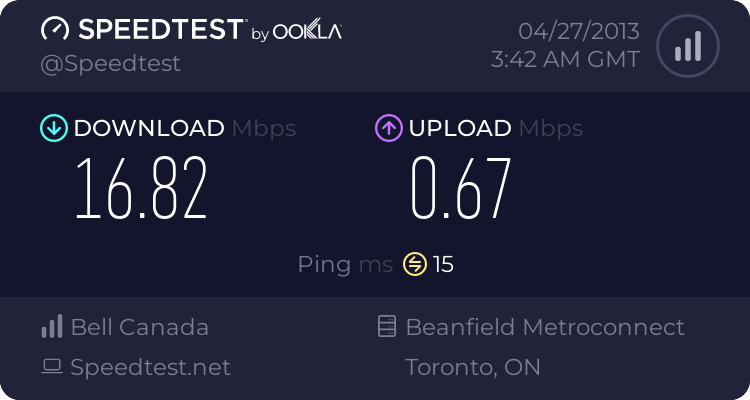Screen dimensions: 750x400
Task: Click the purple upload arrow icon
Action: [x=388, y=128]
